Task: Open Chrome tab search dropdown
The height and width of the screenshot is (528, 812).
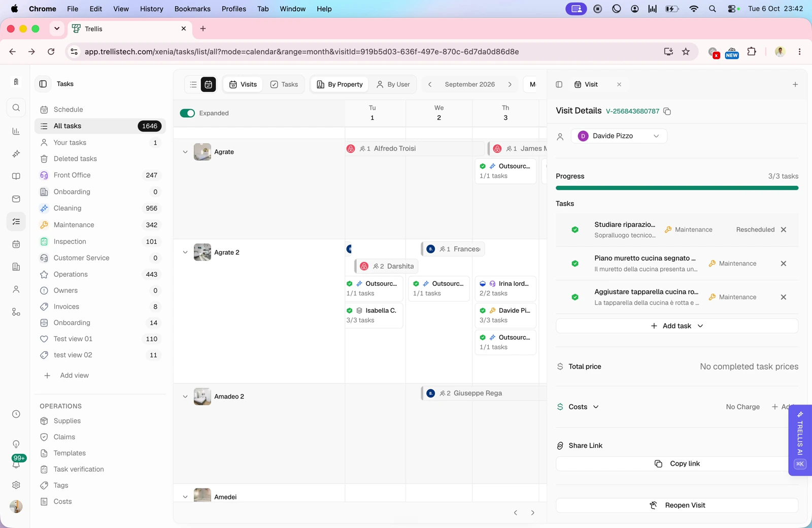Action: [x=57, y=29]
